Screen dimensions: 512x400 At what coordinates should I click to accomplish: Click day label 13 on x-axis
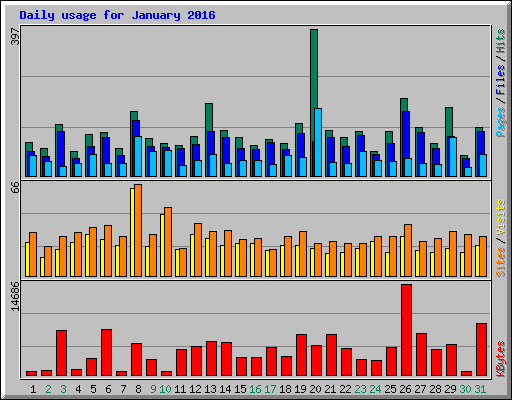(210, 389)
